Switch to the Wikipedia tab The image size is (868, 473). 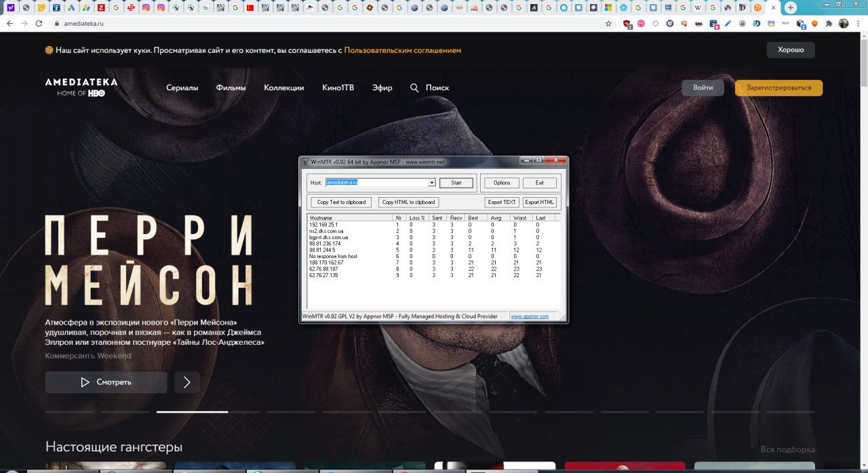[x=698, y=7]
